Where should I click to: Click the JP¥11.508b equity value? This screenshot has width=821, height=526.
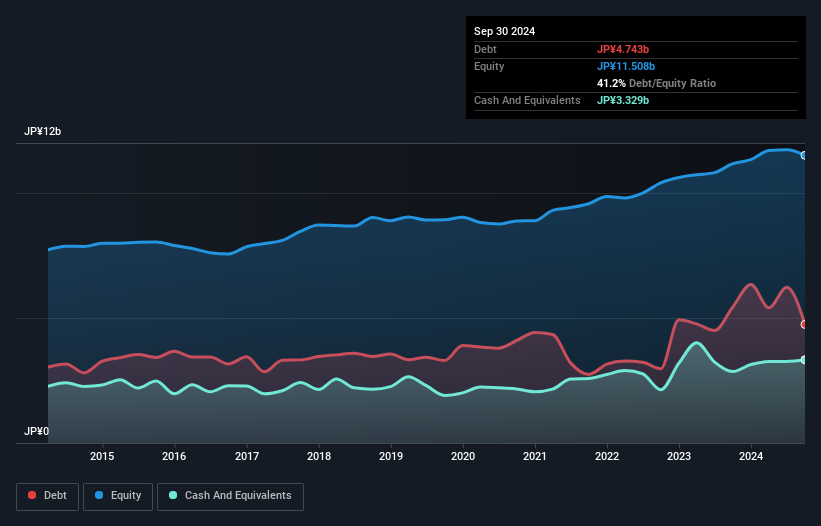point(626,66)
